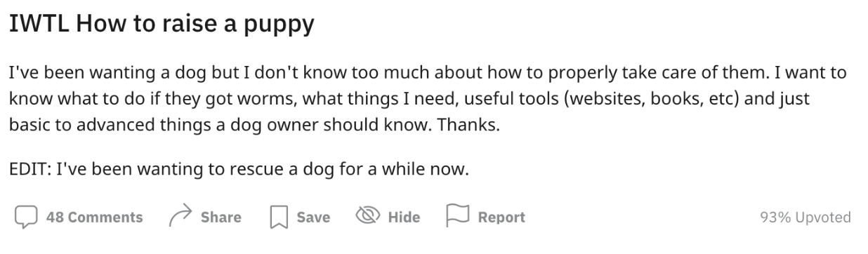This screenshot has width=868, height=254.
Task: Click the word 'EDIT:' in the post
Action: click(x=29, y=170)
